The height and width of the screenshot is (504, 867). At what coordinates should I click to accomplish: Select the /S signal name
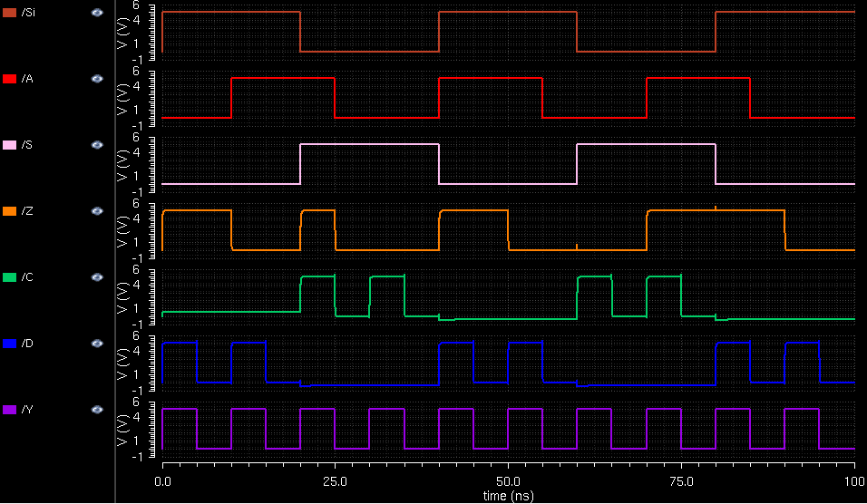(x=26, y=145)
